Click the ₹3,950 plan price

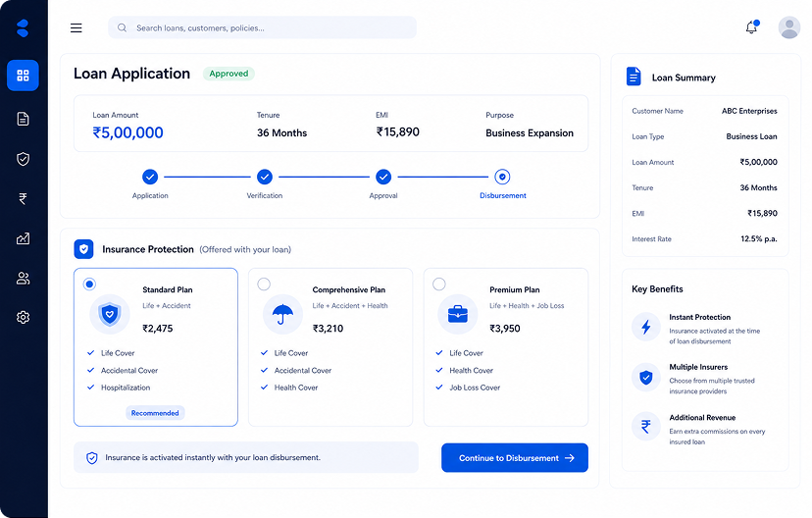tap(505, 329)
